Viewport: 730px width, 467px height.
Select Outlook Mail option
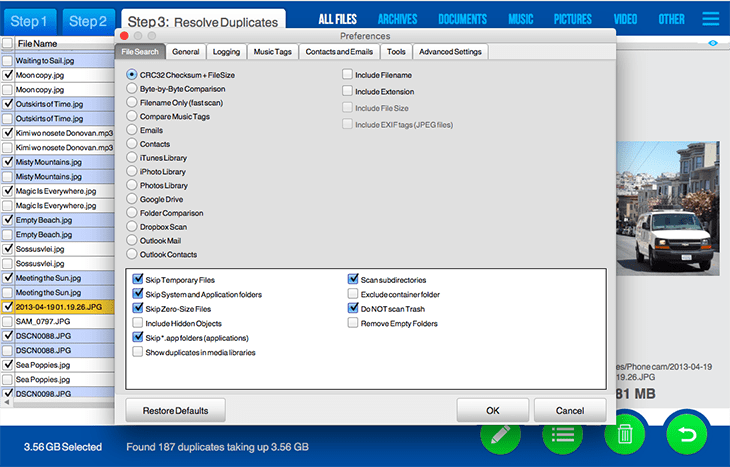pyautogui.click(x=132, y=240)
